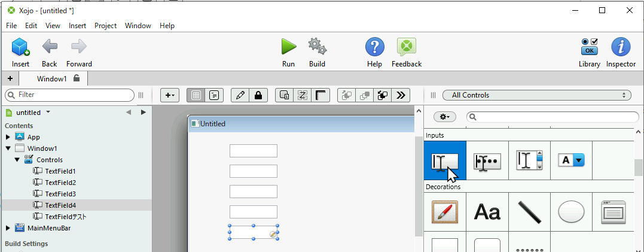
Task: Open the Edit menu
Action: pyautogui.click(x=31, y=26)
